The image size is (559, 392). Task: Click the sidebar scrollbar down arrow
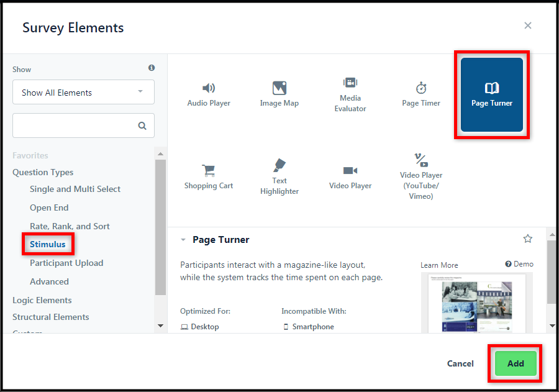(x=160, y=326)
